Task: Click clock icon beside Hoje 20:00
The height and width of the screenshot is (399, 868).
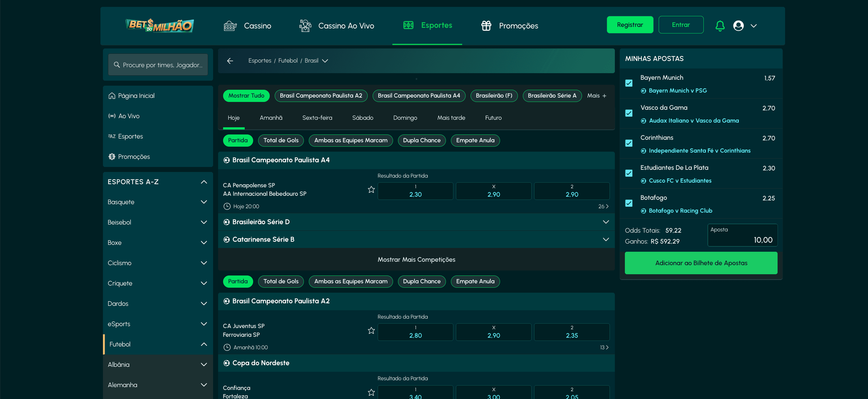Action: click(227, 206)
